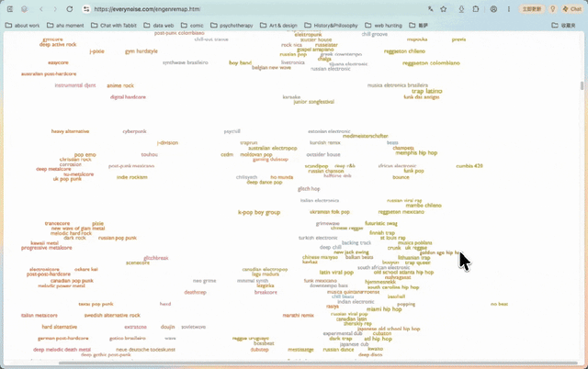Select the 'trap latino' genre link
The height and width of the screenshot is (369, 588).
(426, 91)
